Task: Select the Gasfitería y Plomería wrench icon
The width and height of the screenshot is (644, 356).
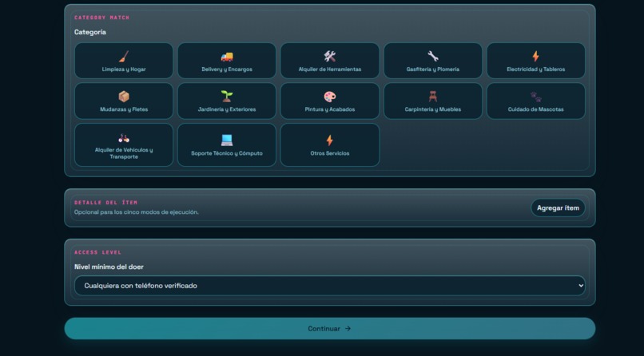Action: click(433, 56)
